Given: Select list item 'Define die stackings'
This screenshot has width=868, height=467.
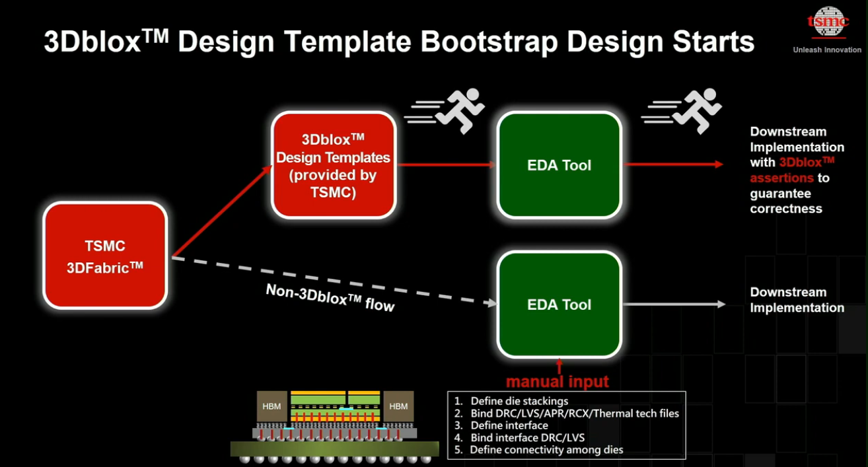Looking at the screenshot, I should pyautogui.click(x=519, y=401).
